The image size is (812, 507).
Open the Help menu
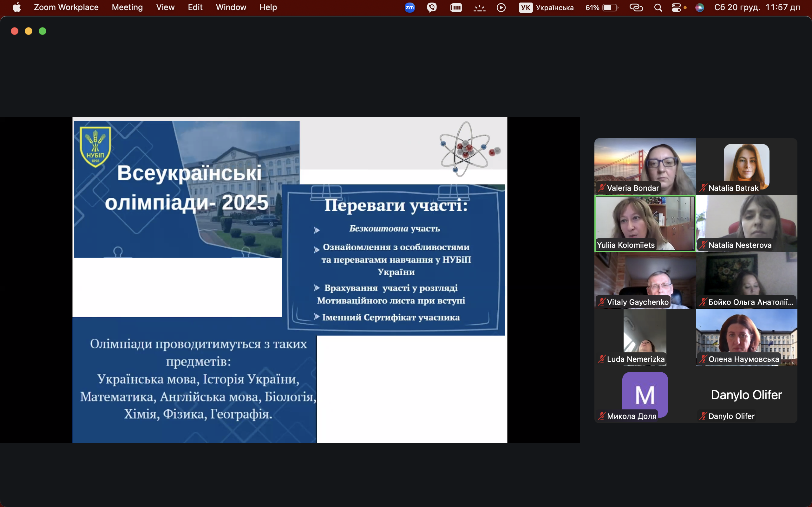[x=268, y=7]
